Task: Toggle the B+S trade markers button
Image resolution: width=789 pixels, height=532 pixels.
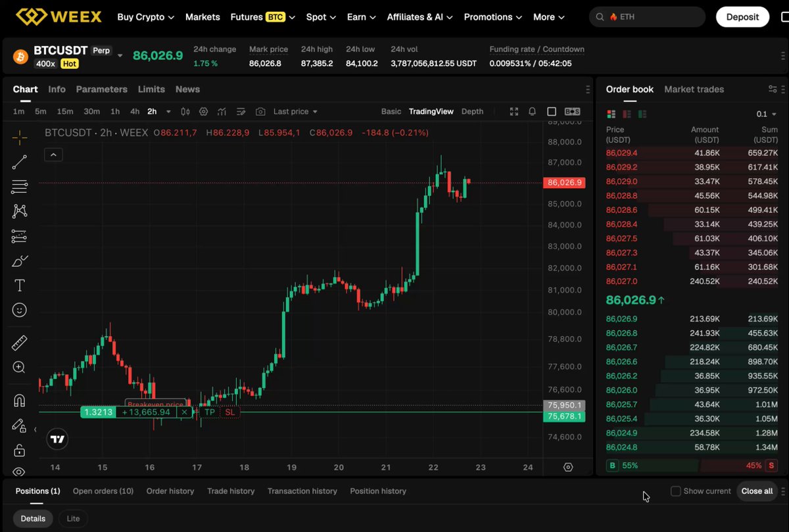Action: (572, 112)
